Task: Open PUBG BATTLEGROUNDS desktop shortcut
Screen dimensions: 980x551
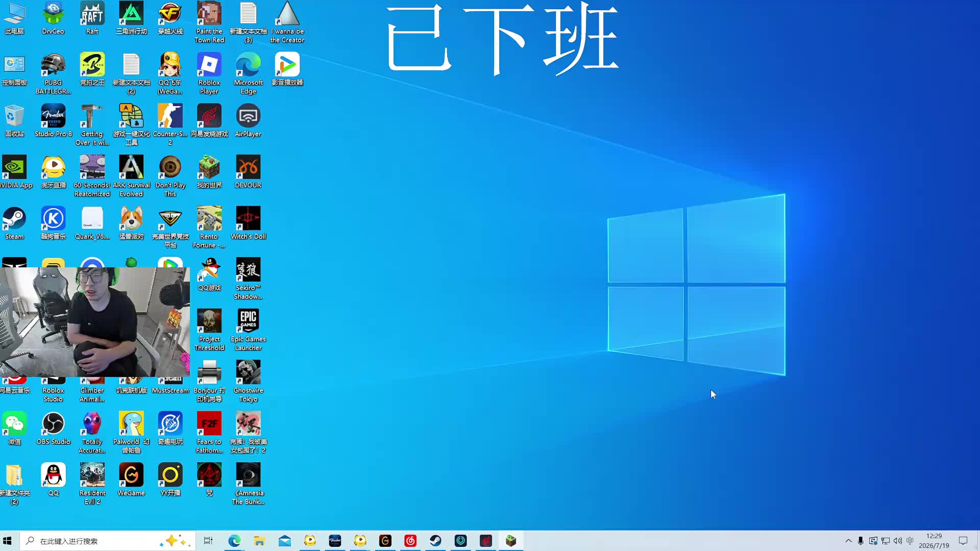Action: coord(53,73)
